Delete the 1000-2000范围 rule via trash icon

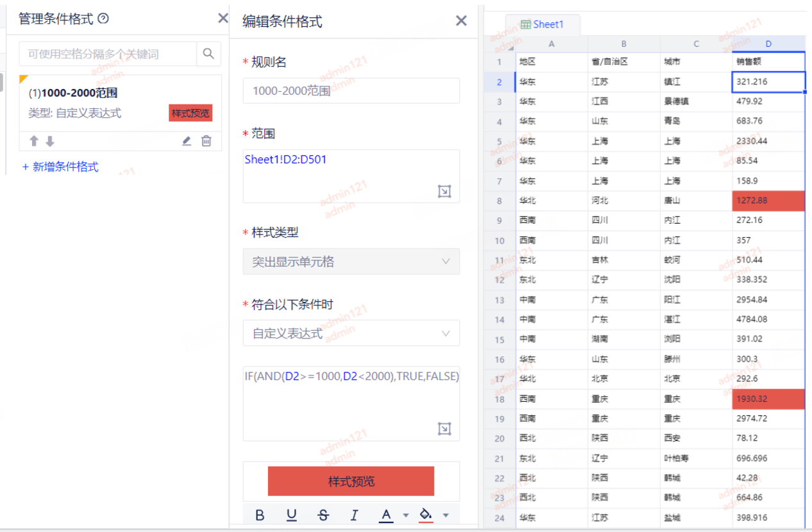pyautogui.click(x=206, y=141)
